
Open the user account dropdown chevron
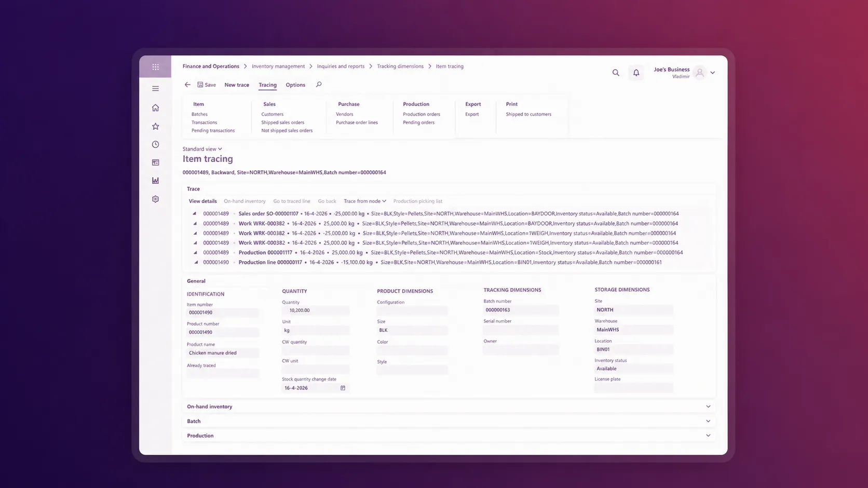click(x=713, y=73)
